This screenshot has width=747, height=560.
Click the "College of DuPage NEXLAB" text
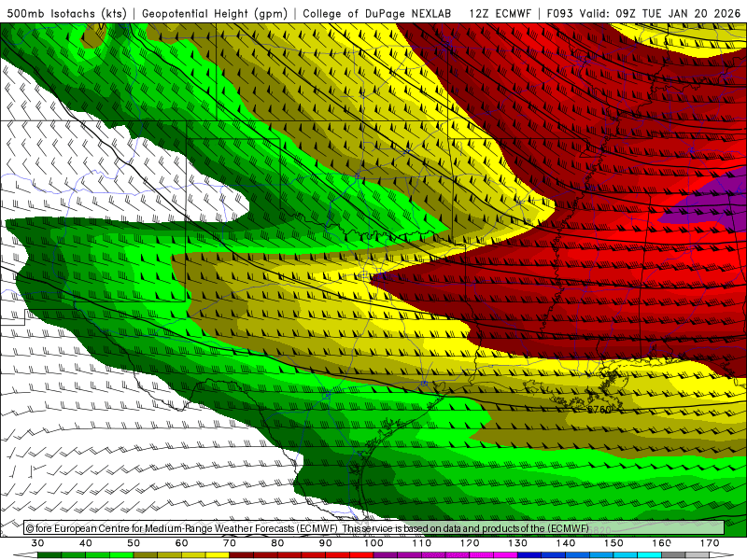pos(376,13)
